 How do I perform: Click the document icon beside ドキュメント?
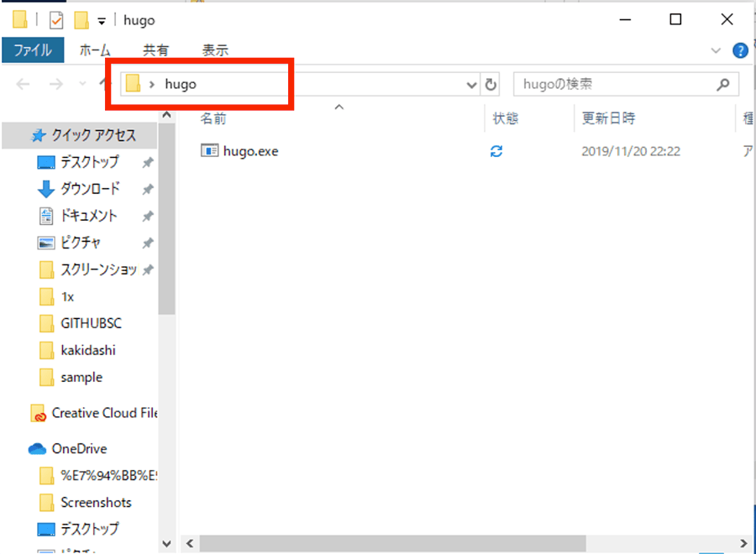[x=46, y=216]
